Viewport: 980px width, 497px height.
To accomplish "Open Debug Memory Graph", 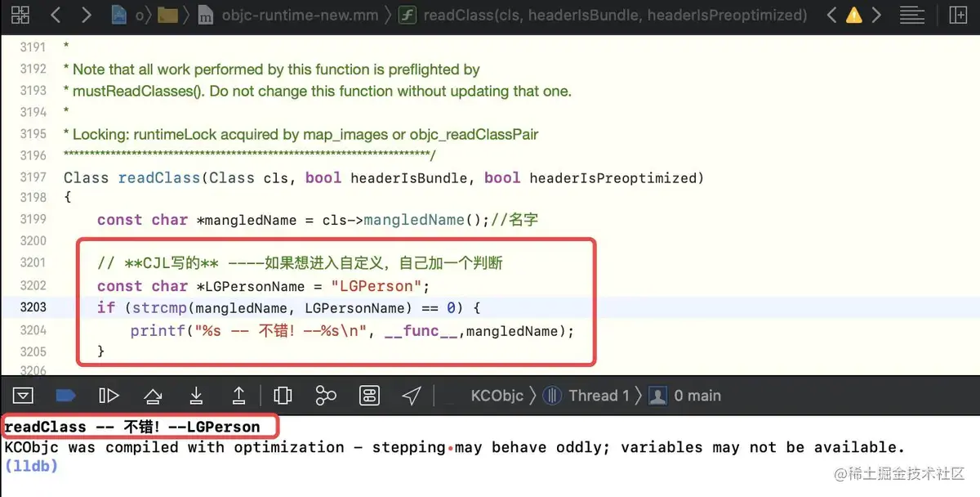I will tap(326, 396).
